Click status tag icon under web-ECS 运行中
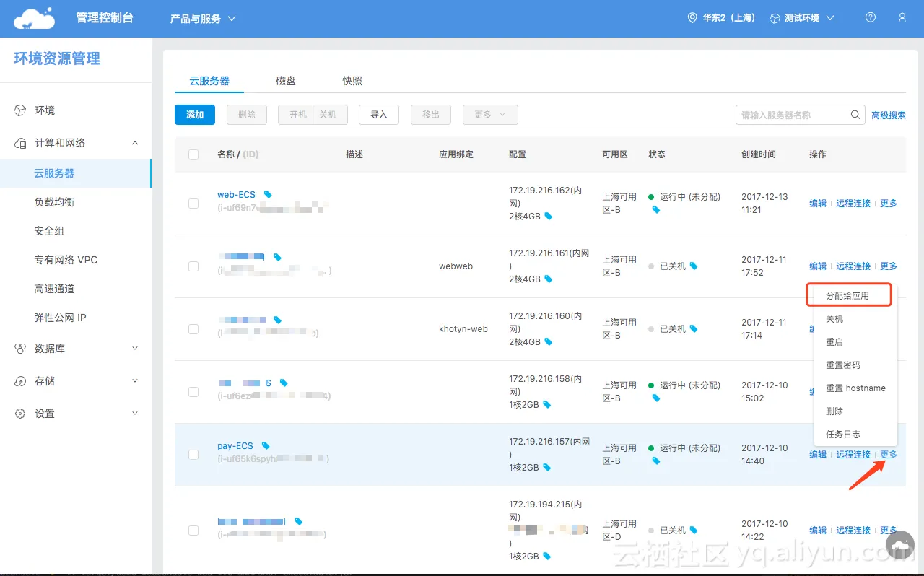The width and height of the screenshot is (924, 576). pos(656,210)
